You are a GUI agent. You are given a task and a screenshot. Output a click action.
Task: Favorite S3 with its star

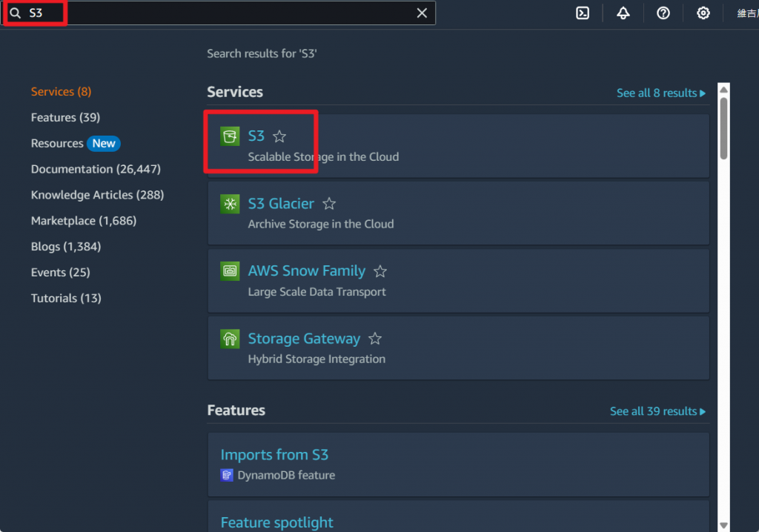pyautogui.click(x=279, y=136)
